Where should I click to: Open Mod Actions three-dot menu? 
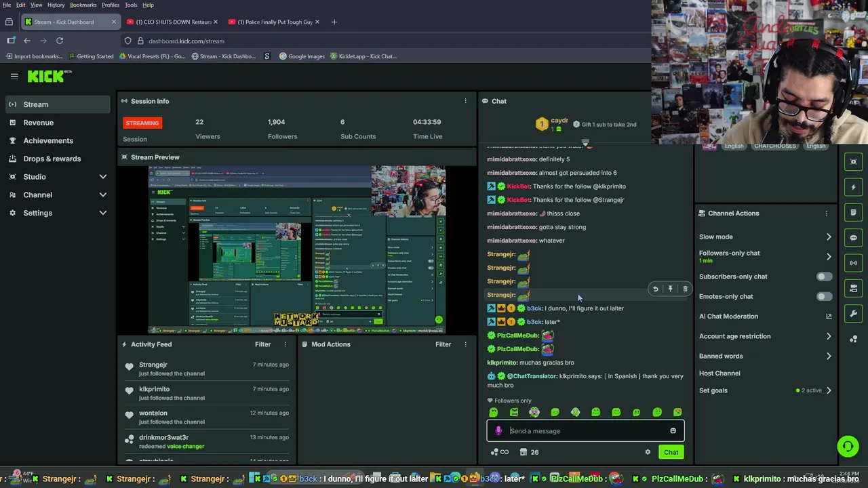point(465,344)
